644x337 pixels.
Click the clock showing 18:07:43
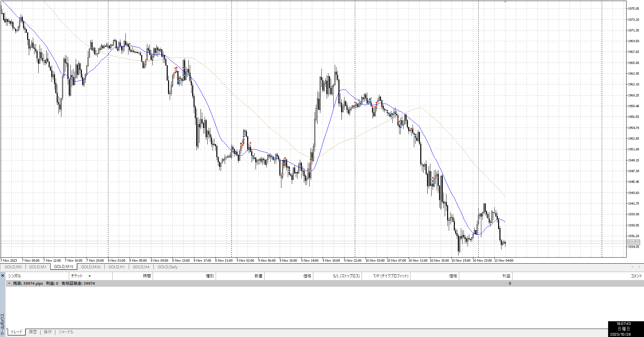pos(624,324)
